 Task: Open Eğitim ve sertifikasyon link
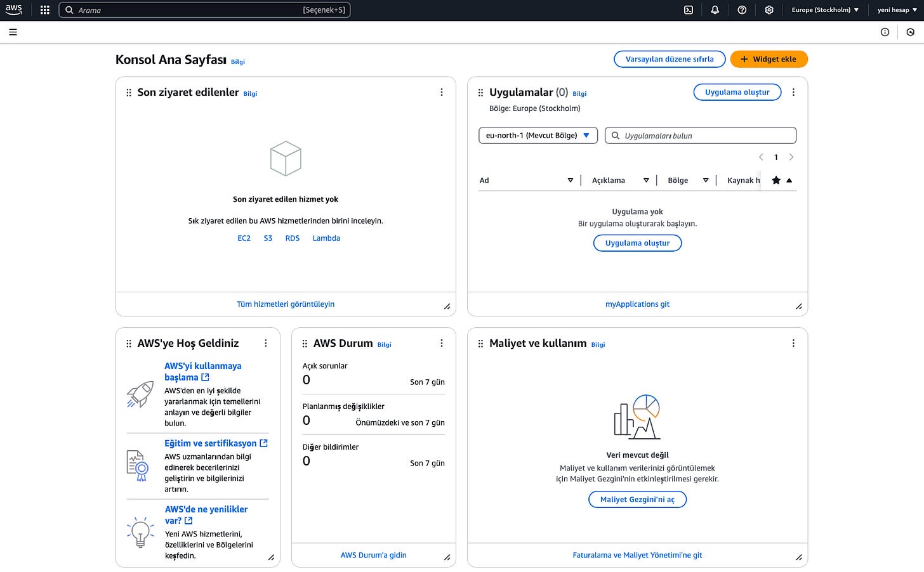(216, 443)
